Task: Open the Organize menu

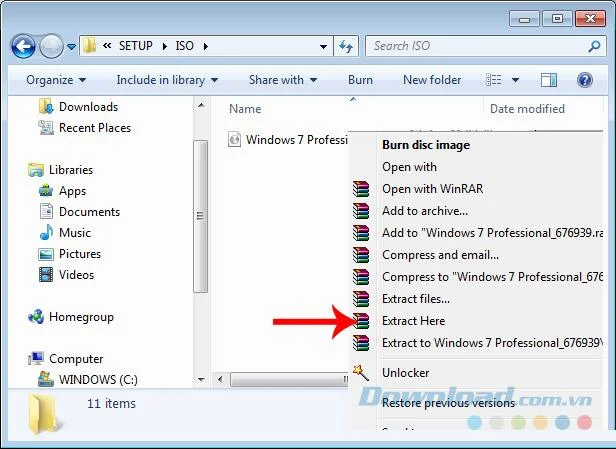Action: point(56,80)
